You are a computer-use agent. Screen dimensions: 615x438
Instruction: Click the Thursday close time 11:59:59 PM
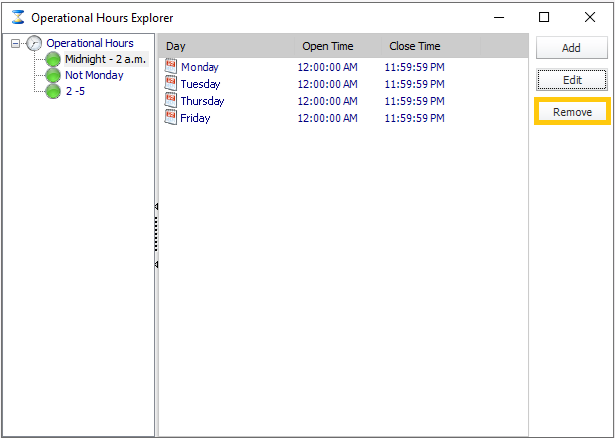click(x=415, y=101)
